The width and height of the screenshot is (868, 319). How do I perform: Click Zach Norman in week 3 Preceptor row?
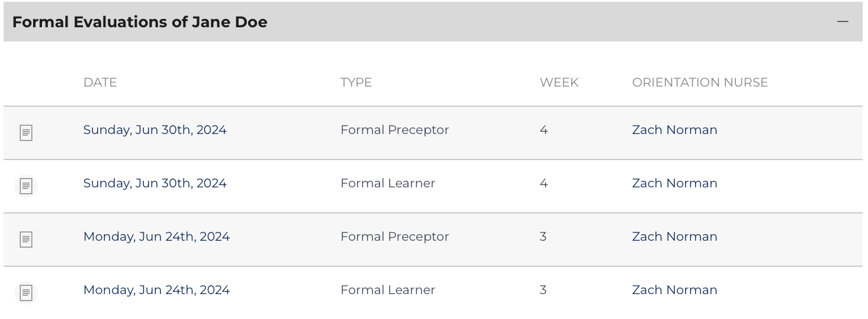click(674, 237)
